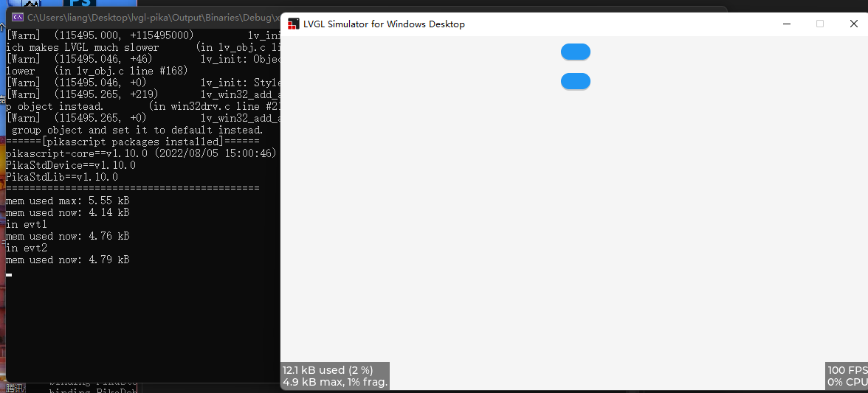Maximize the LVGL Simulator window
Viewport: 868px width, 393px height.
coord(820,24)
